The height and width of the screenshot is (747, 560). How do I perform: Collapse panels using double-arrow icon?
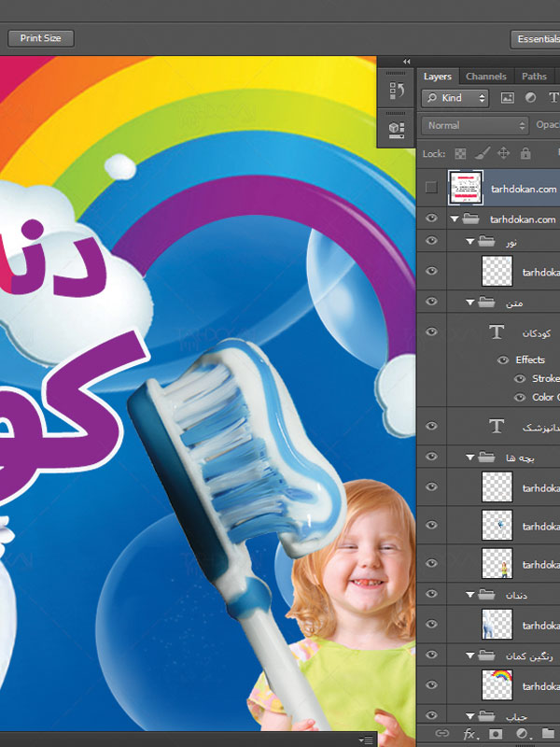pos(406,62)
